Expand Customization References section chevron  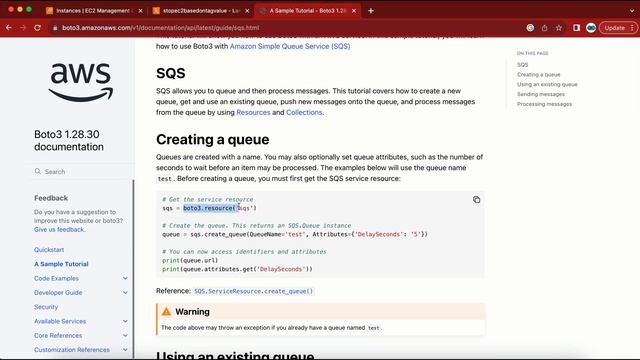click(125, 350)
